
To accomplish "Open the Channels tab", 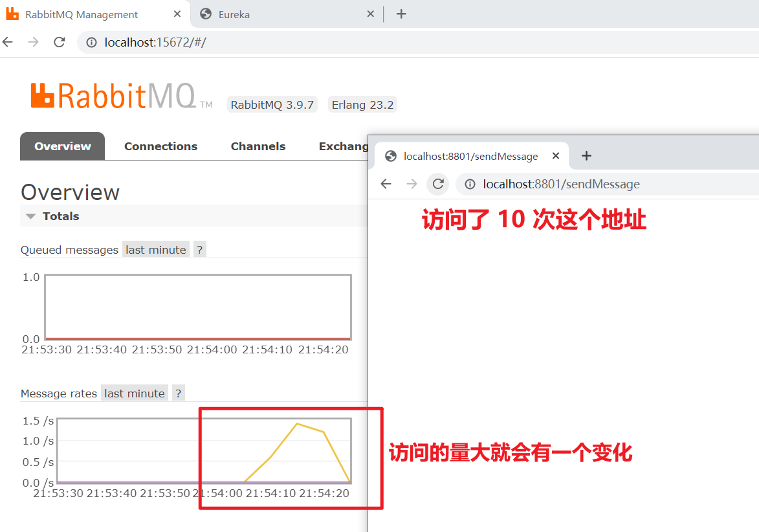I will point(258,146).
